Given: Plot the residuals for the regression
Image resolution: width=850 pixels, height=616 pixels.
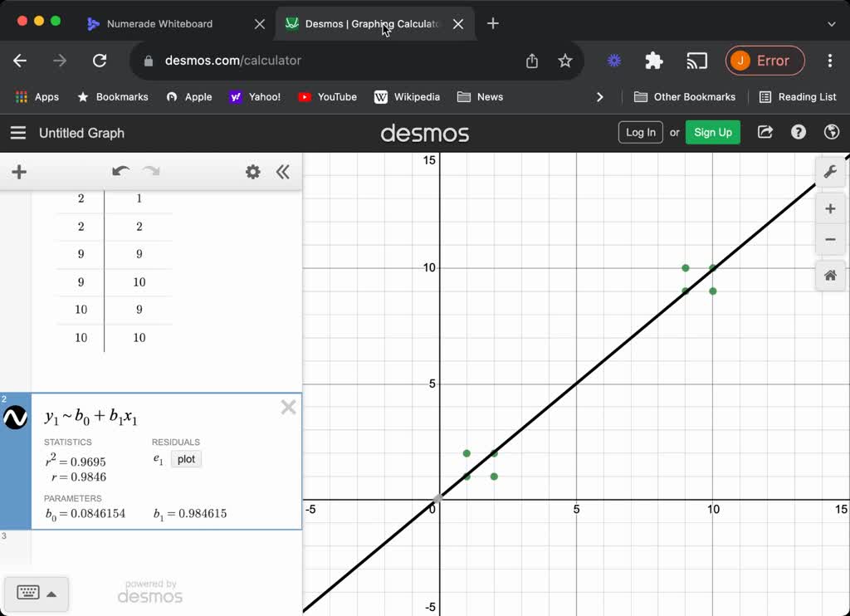Looking at the screenshot, I should point(185,459).
